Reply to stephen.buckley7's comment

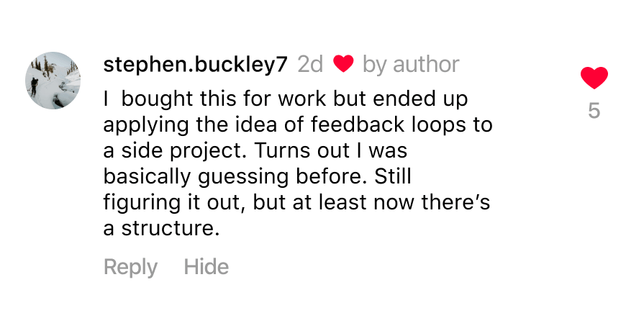[130, 267]
